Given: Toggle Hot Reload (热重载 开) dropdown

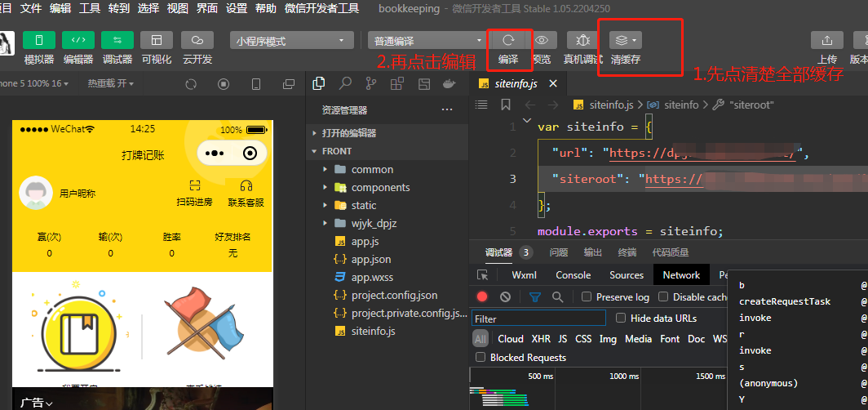Looking at the screenshot, I should 111,83.
